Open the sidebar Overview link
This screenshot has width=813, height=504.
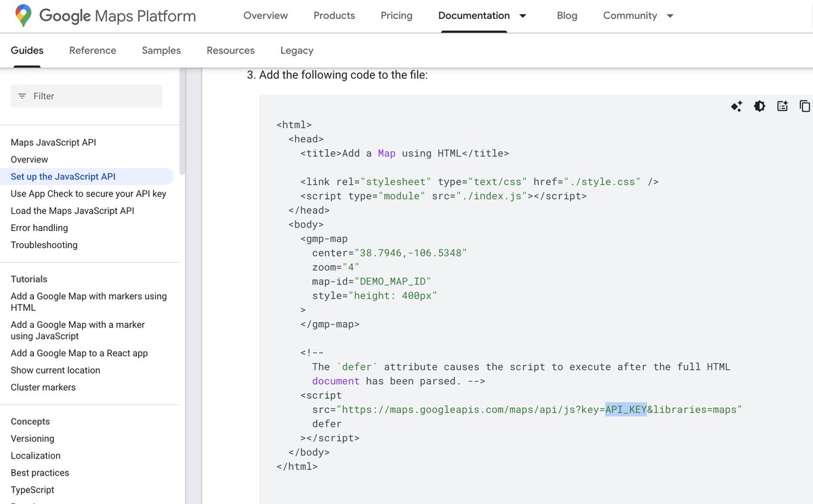click(29, 159)
